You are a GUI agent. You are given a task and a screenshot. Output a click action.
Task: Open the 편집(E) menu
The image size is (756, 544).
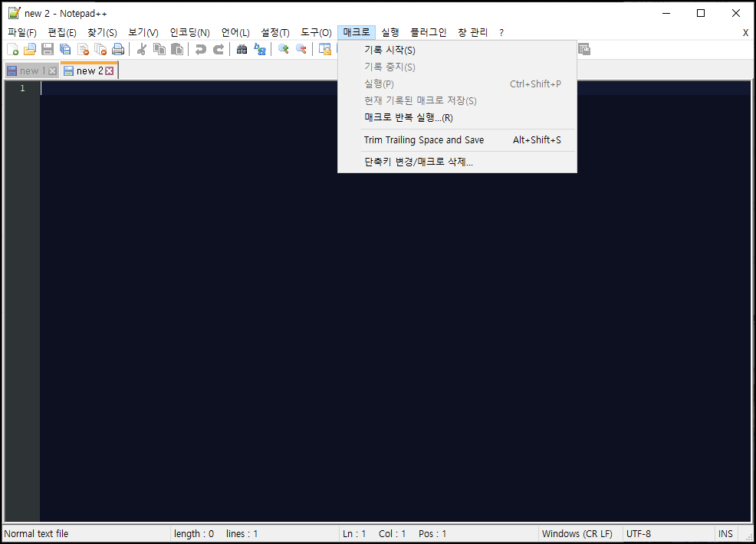point(62,32)
